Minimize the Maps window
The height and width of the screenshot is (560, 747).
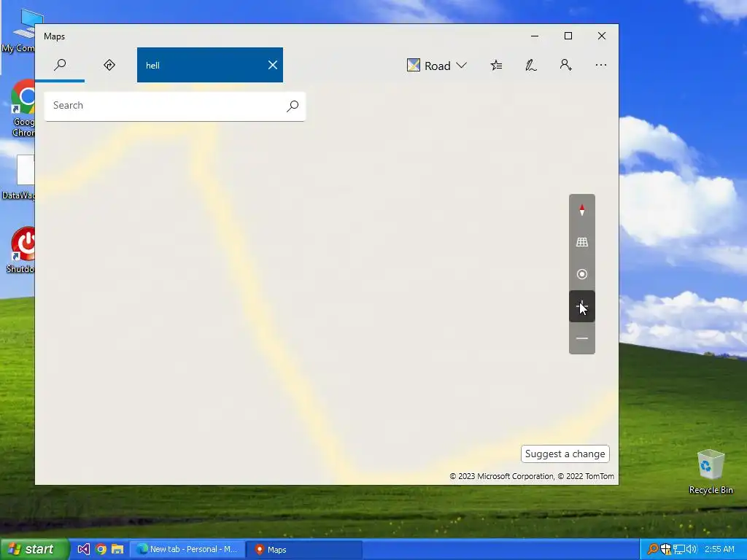pyautogui.click(x=535, y=36)
